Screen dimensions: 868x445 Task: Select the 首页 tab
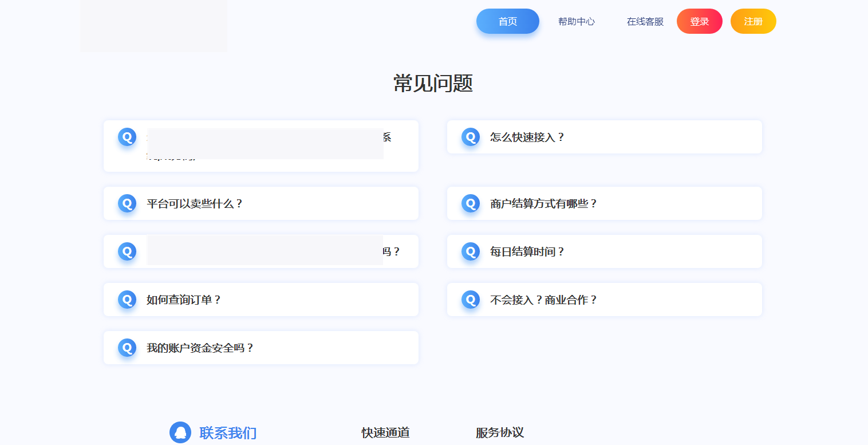(507, 21)
